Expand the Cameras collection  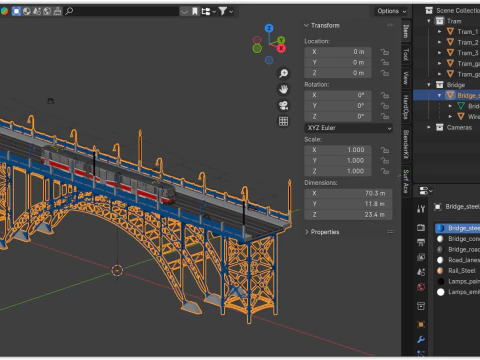coord(429,127)
